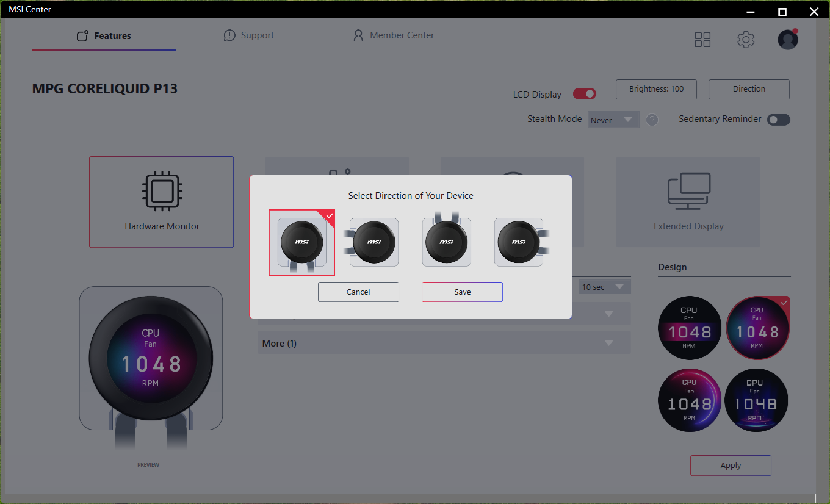
Task: Choose the direction with tubes pointing down
Action: [302, 243]
